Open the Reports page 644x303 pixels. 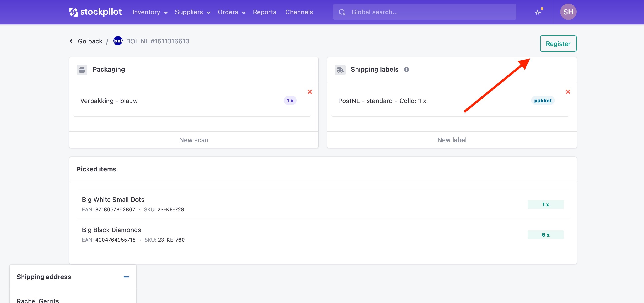click(264, 12)
